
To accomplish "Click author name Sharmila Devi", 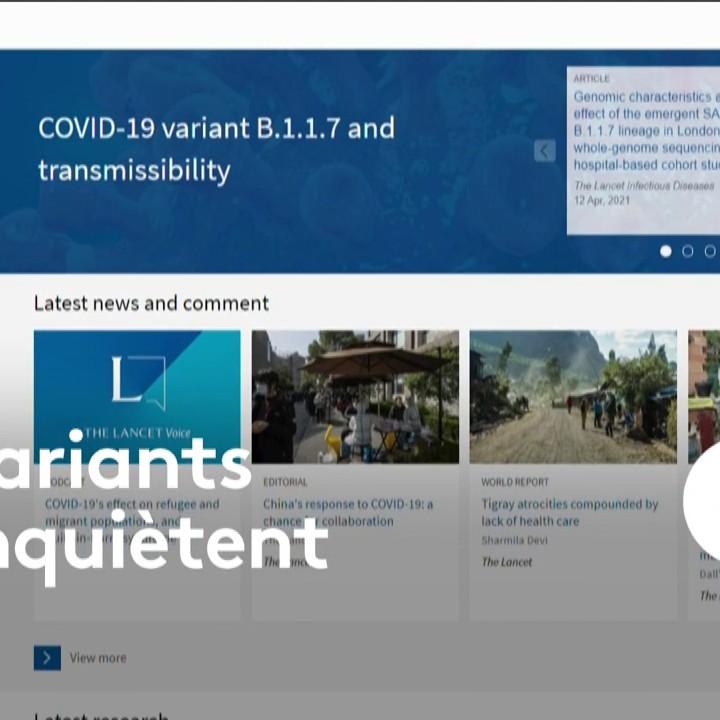I will (514, 540).
